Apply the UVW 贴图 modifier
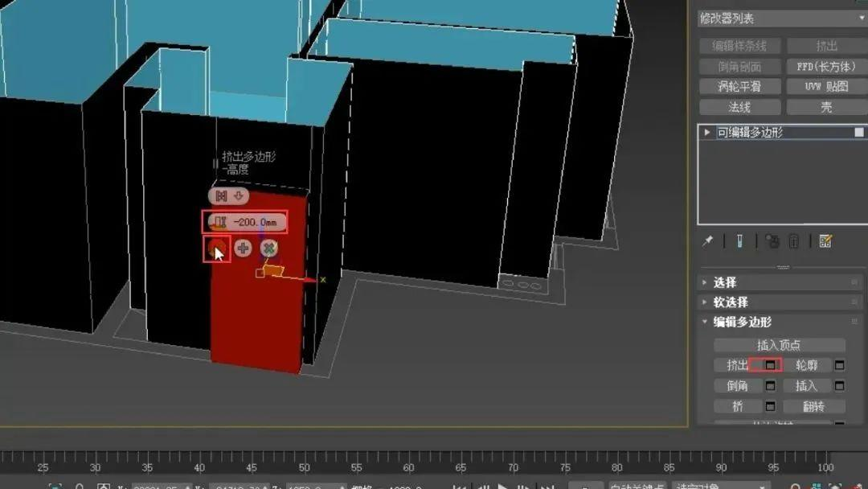The image size is (868, 489). (827, 86)
